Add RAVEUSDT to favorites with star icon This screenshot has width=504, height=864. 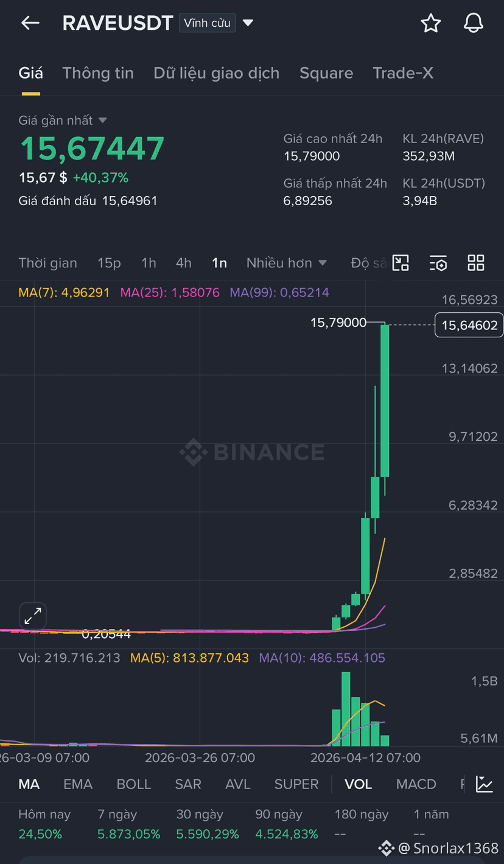[x=431, y=23]
